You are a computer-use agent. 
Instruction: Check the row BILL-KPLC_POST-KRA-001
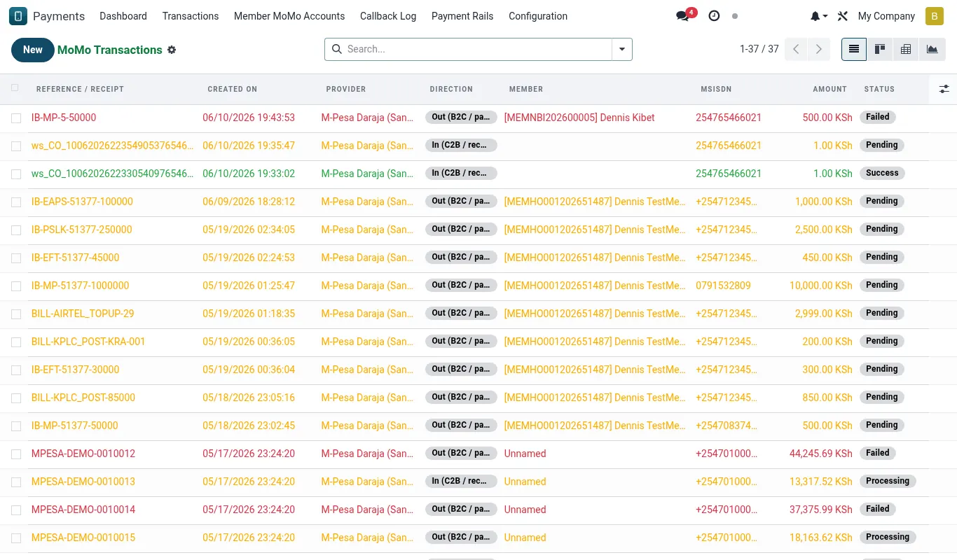pos(16,342)
